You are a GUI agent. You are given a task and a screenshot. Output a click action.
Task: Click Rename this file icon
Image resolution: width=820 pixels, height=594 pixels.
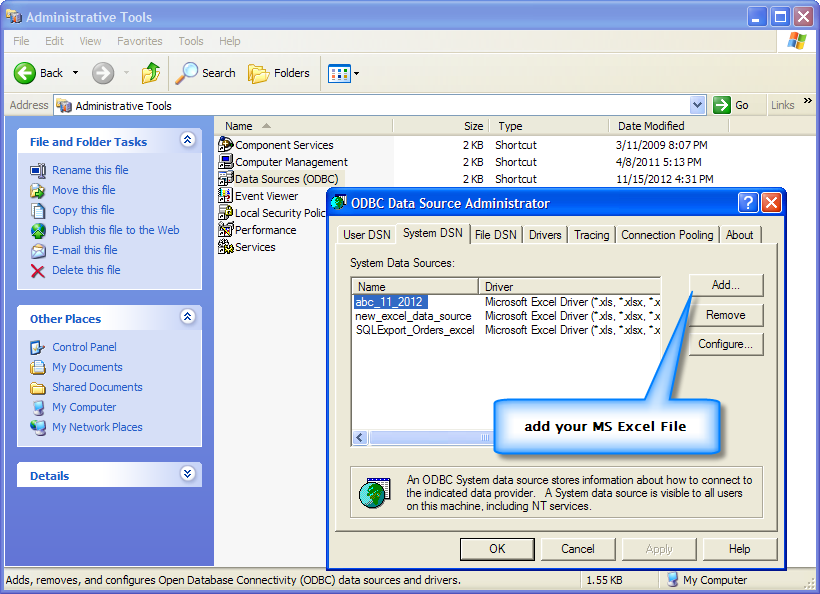click(38, 170)
